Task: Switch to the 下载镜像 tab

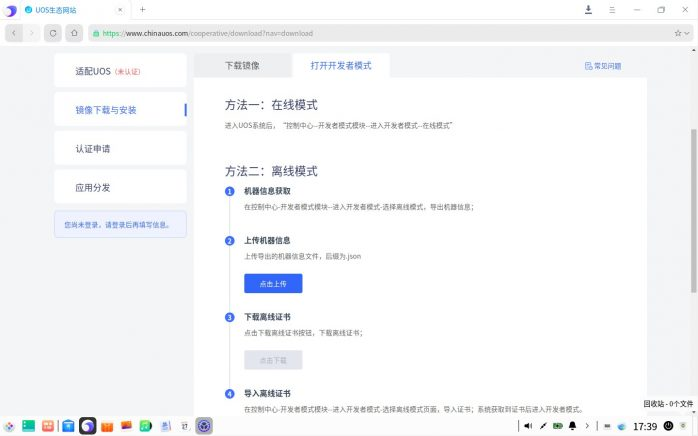Action: point(242,65)
